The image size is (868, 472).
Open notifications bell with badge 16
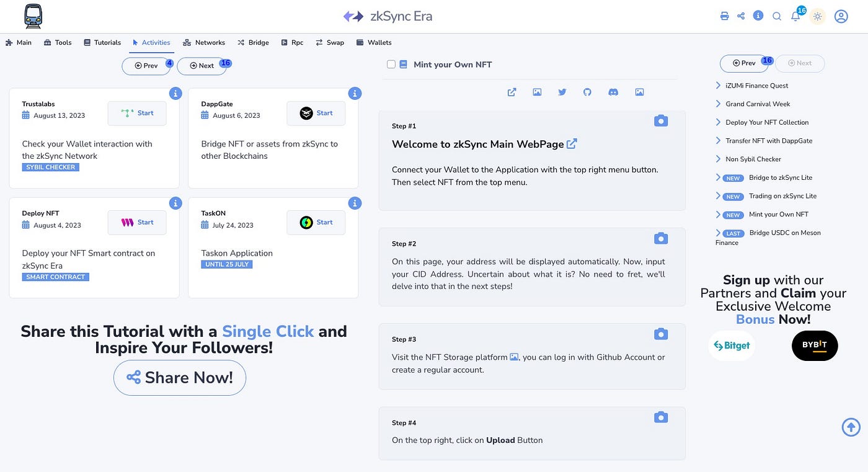pos(796,16)
